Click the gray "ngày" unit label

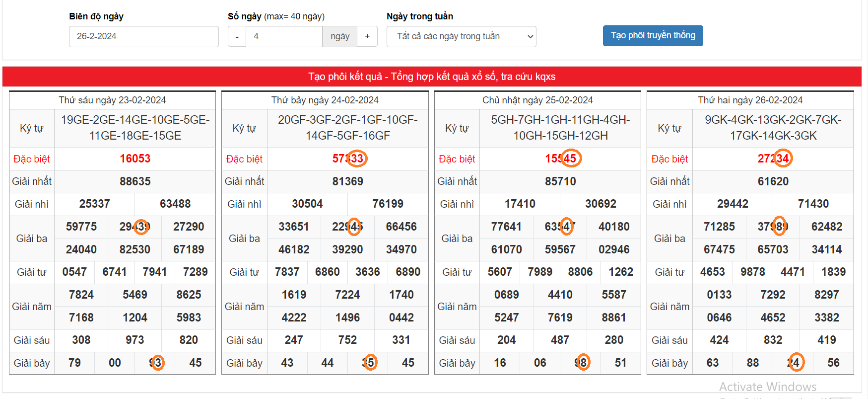click(340, 37)
